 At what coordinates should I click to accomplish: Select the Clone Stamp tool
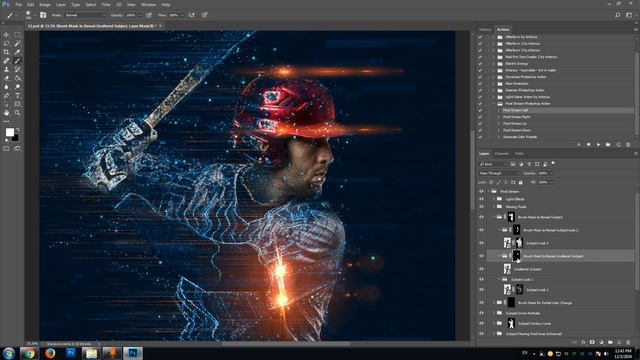point(6,69)
